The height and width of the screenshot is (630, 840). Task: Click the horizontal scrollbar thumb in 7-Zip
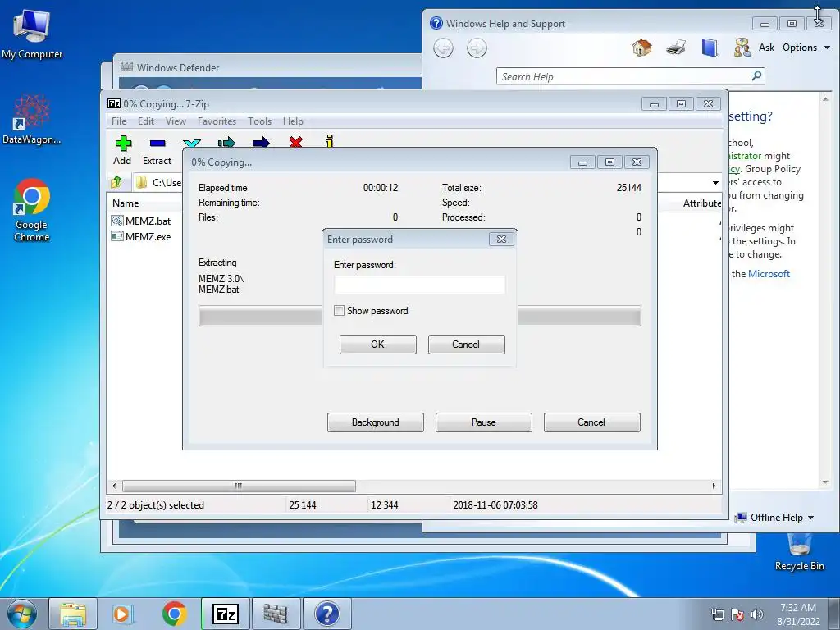pos(239,486)
